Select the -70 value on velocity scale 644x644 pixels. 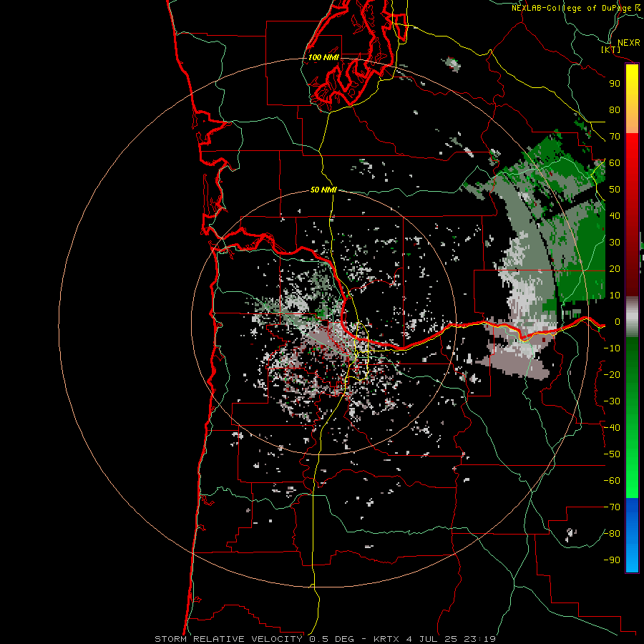click(612, 507)
